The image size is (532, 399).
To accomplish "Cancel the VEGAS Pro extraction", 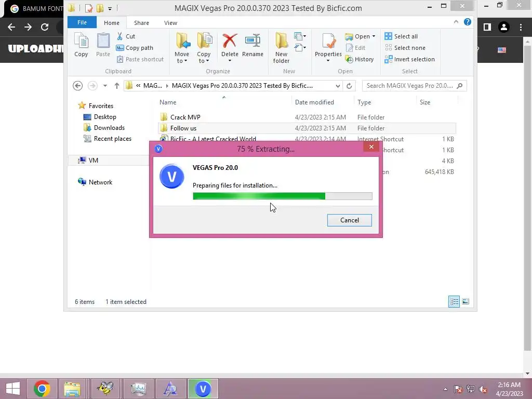I will tap(350, 220).
